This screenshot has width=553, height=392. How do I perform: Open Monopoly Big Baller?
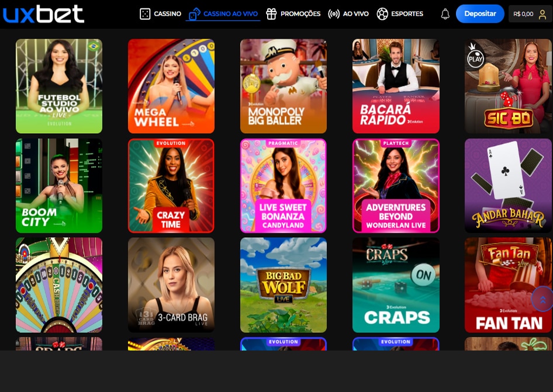tap(283, 86)
